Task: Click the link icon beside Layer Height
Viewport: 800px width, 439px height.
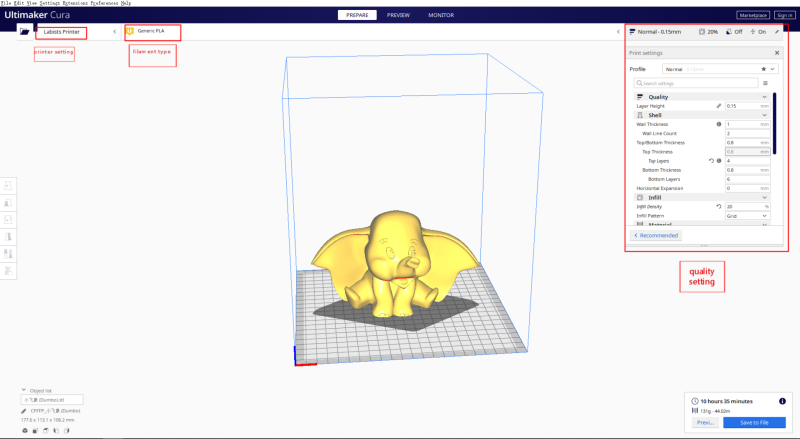Action: click(x=719, y=106)
